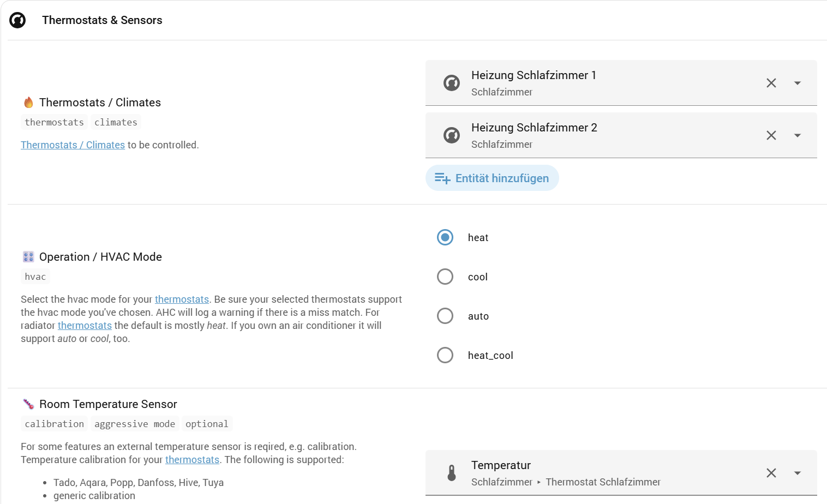Screen dimensions: 827x504
Task: Select the heat HVAC mode
Action: pyautogui.click(x=445, y=237)
